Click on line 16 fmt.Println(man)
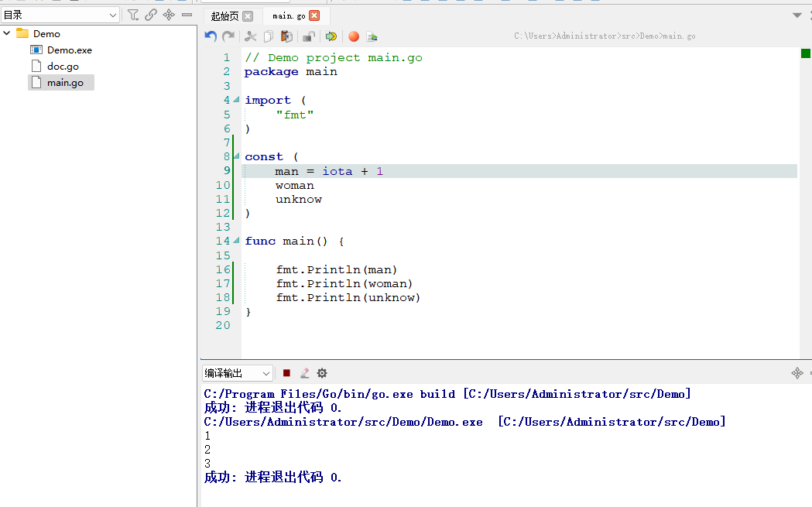 (336, 269)
